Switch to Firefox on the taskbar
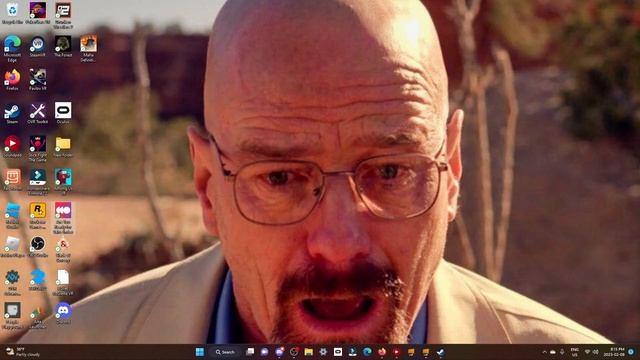The image size is (640, 360). pos(382,352)
